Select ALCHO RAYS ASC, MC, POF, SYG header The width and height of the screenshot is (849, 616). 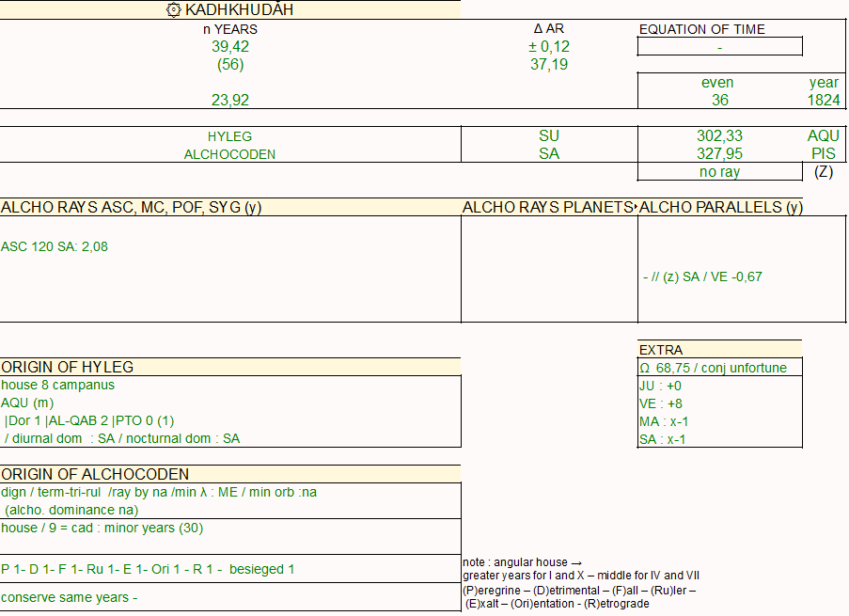(131, 208)
